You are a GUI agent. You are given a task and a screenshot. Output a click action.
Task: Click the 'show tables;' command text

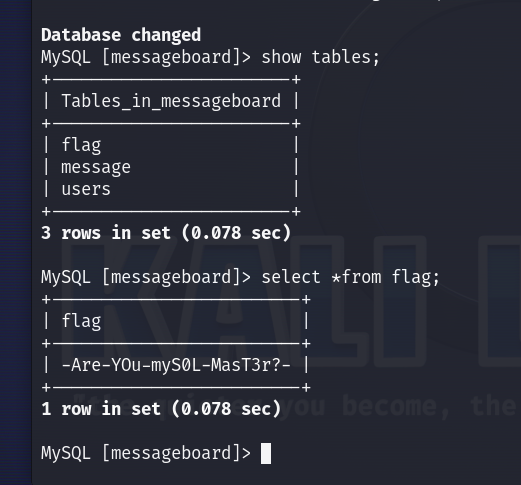pos(320,57)
